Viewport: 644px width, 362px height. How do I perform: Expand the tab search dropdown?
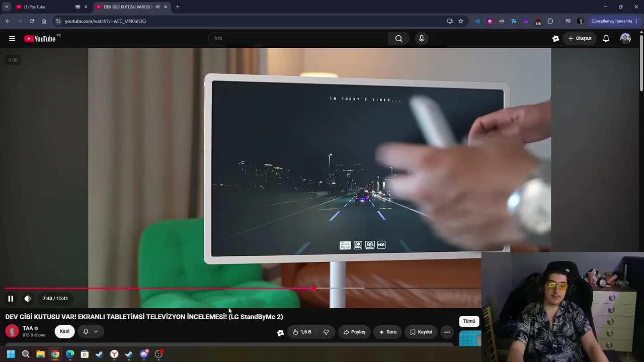point(7,7)
